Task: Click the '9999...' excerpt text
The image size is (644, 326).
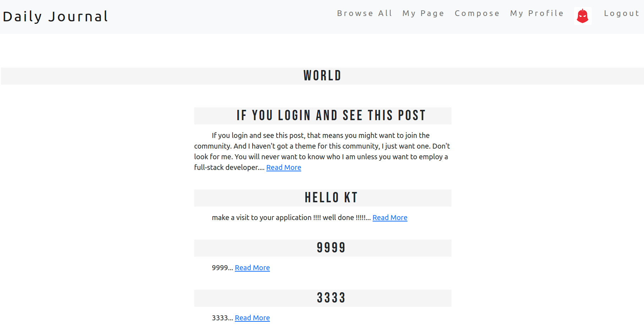Action: [x=222, y=268]
